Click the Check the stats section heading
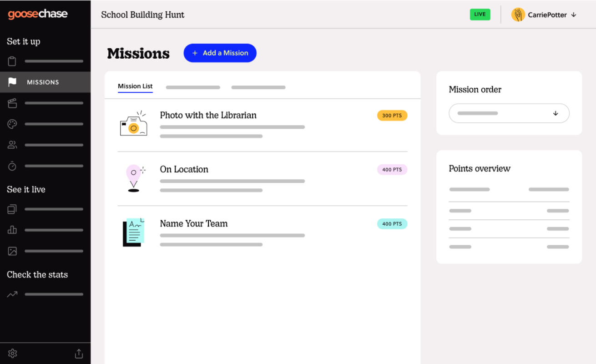Image resolution: width=596 pixels, height=364 pixels. click(37, 274)
